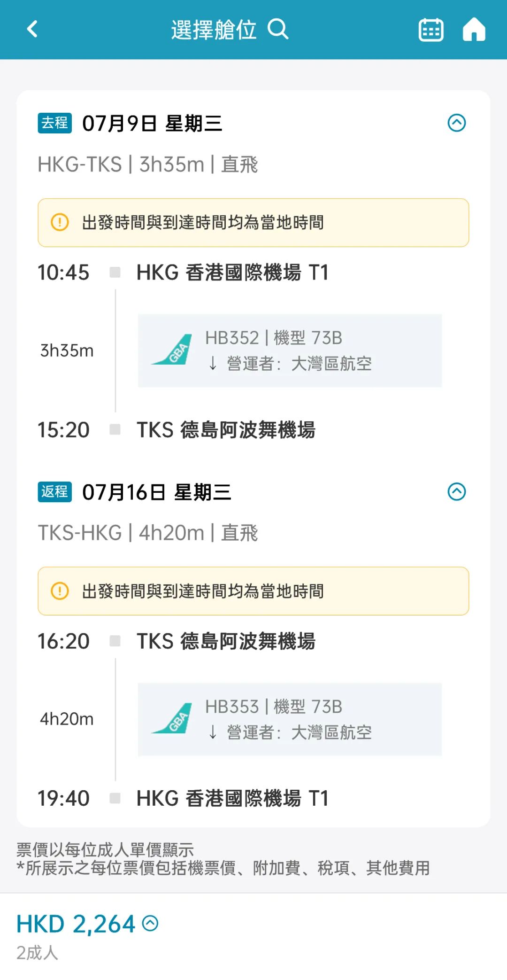The width and height of the screenshot is (507, 980).
Task: Select the 去程 outbound label tag
Action: 55,123
